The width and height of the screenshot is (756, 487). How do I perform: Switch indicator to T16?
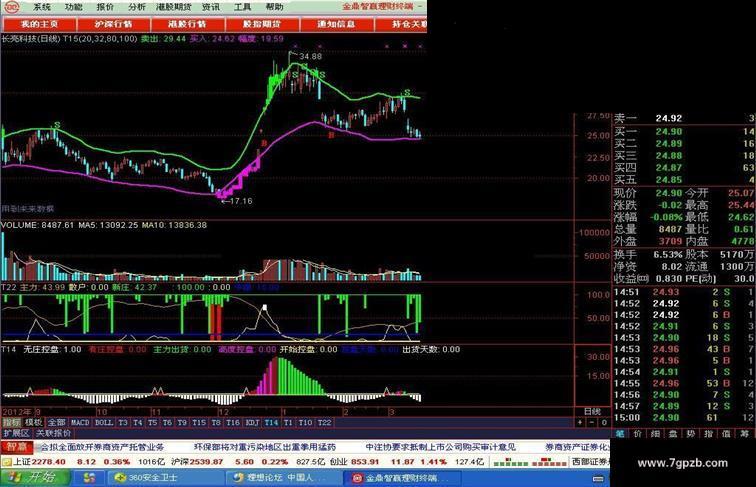coord(233,422)
